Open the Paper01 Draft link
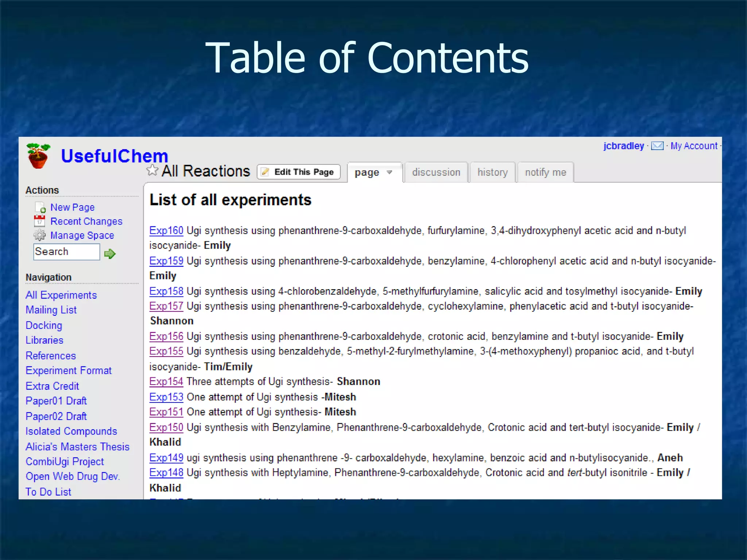 [x=56, y=401]
